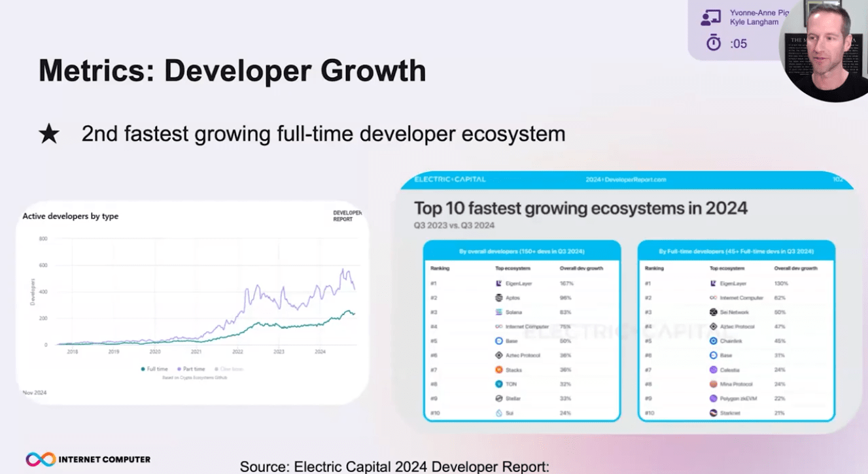Click Aztec Protocol logo in overall developers table
The width and height of the screenshot is (868, 474).
coord(499,355)
